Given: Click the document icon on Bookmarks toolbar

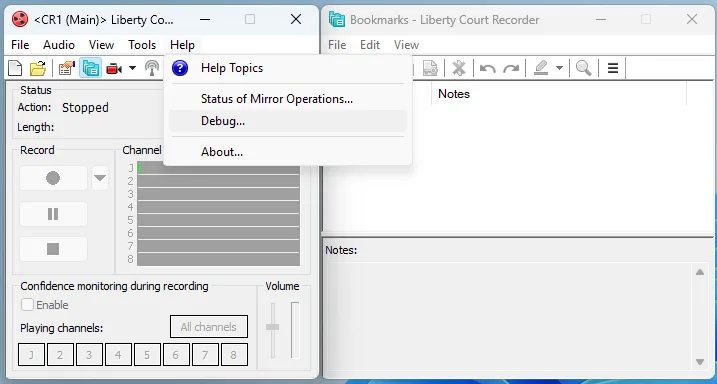Looking at the screenshot, I should 429,69.
